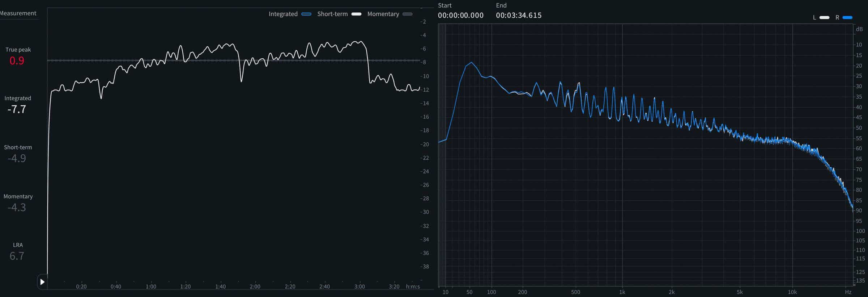
Task: Select the True peak value 0.9
Action: coord(17,60)
